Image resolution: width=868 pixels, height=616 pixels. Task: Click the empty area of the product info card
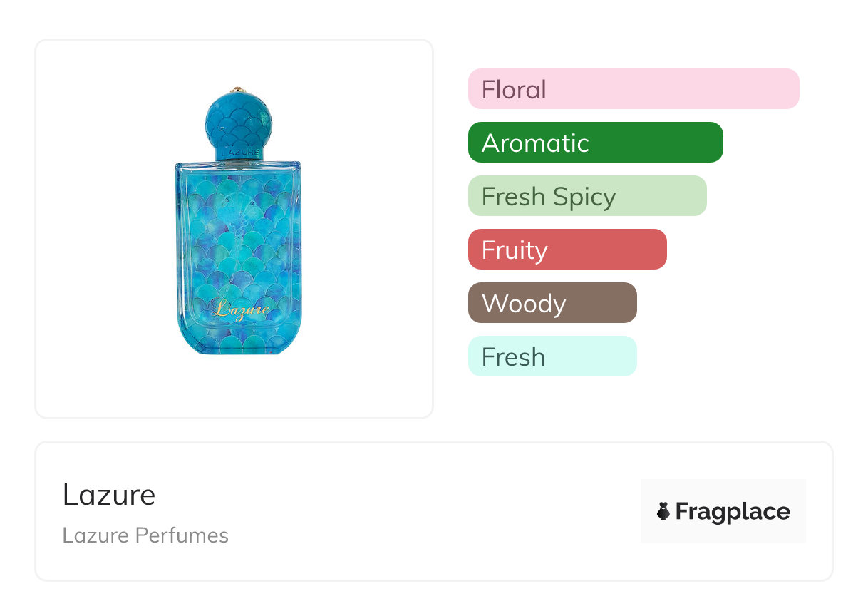(x=428, y=513)
